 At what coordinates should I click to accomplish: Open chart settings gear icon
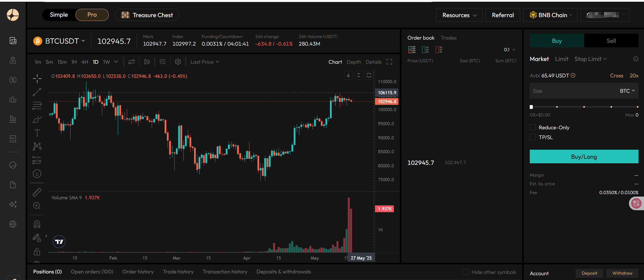[x=178, y=62]
